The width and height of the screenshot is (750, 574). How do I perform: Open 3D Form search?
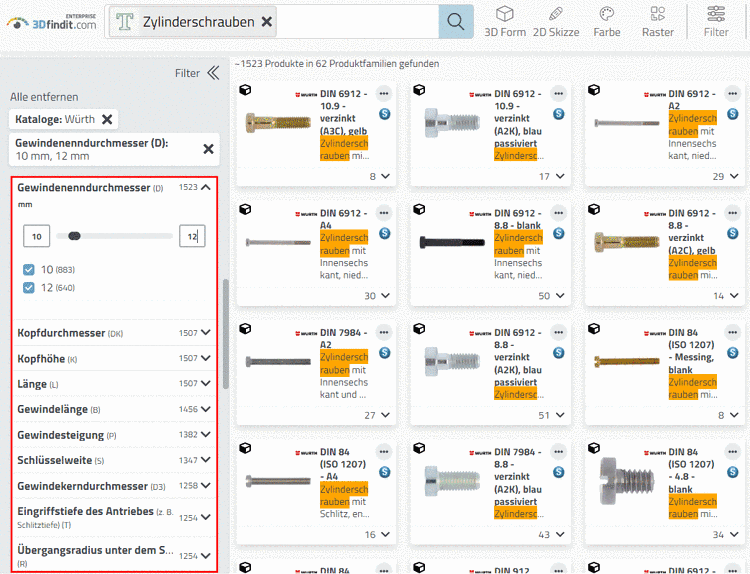(x=505, y=22)
